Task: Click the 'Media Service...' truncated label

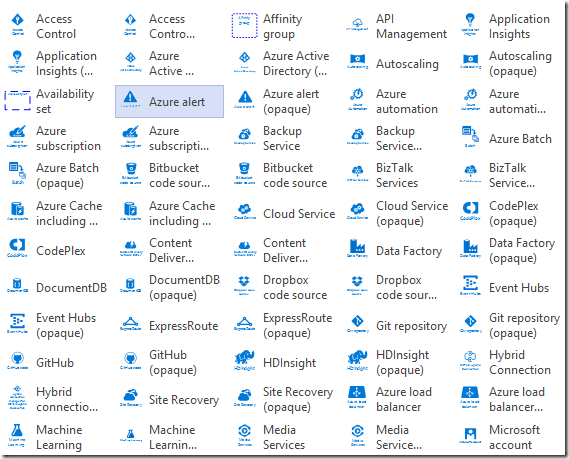Action: coord(399,437)
